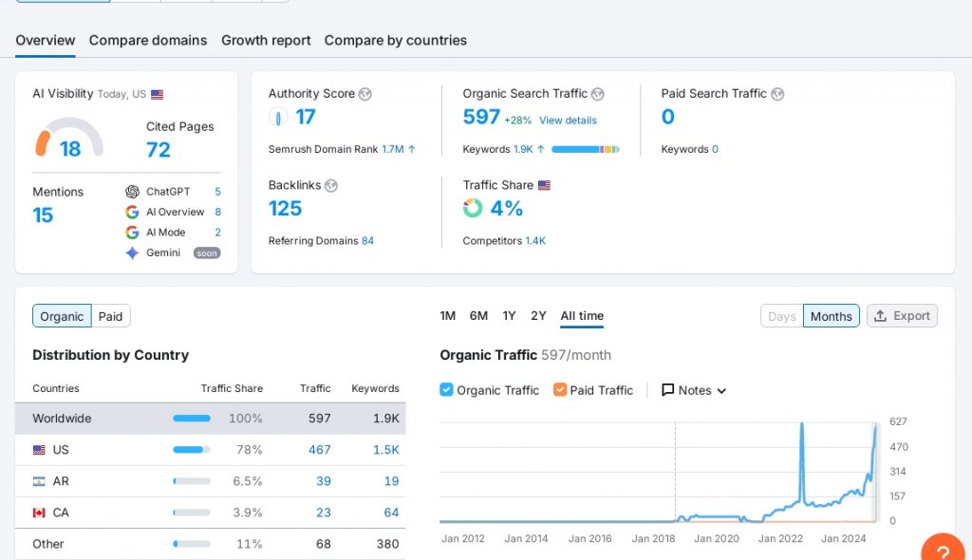972x560 pixels.
Task: Click the Organic Search Traffic info icon
Action: [x=598, y=94]
